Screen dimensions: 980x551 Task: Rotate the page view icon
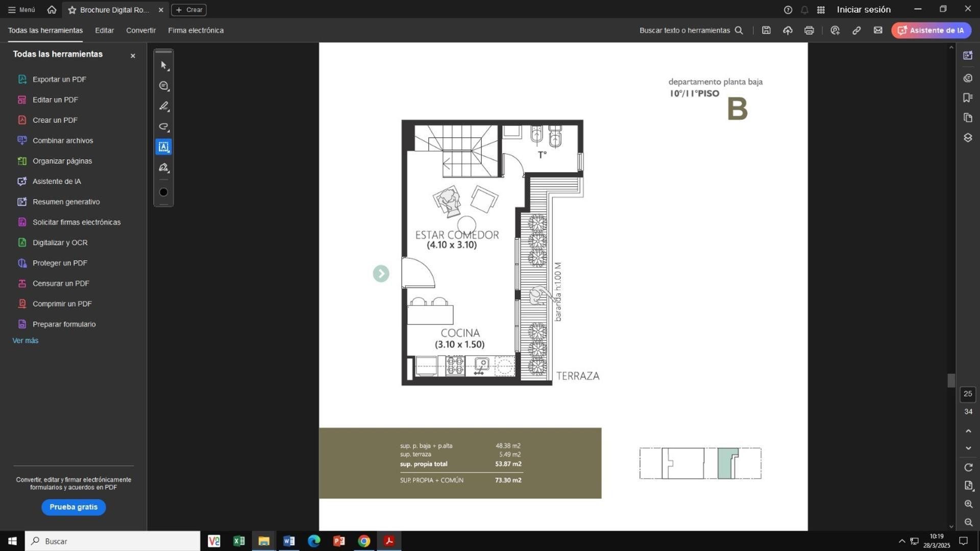click(x=968, y=467)
